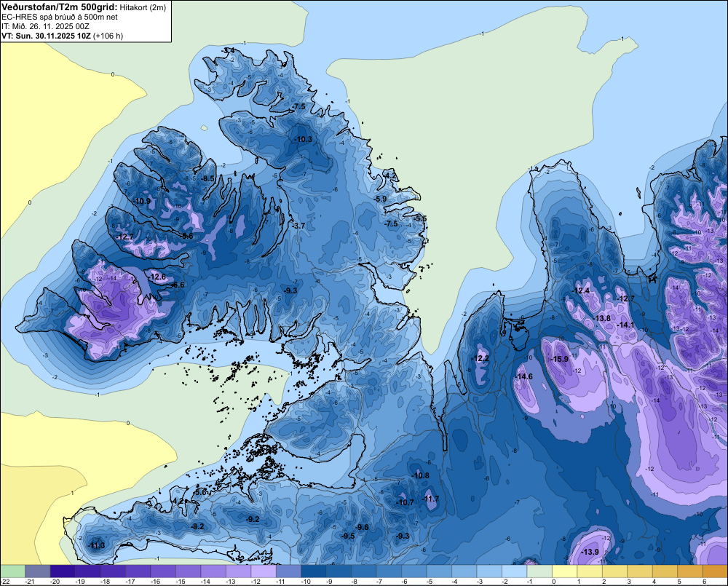The height and width of the screenshot is (586, 728).
Task: Click the -13.9 temperature label
Action: [590, 552]
